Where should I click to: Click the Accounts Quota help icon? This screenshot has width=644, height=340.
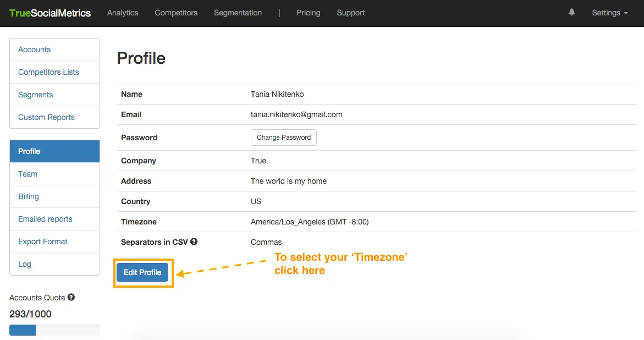pyautogui.click(x=71, y=298)
